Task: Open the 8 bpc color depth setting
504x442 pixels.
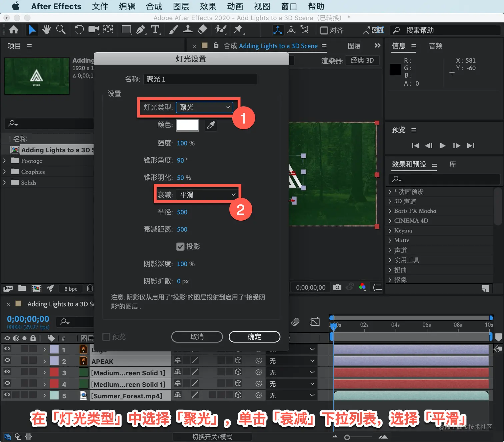Action: pos(71,289)
